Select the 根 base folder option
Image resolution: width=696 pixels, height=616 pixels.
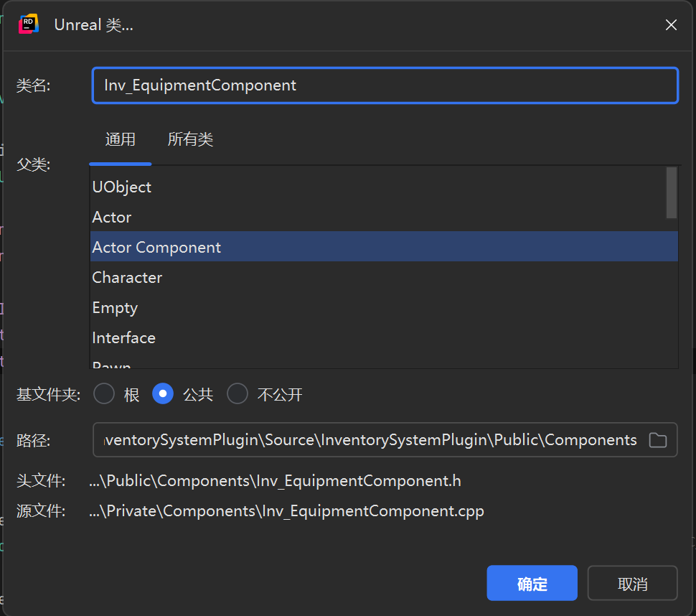pyautogui.click(x=104, y=394)
